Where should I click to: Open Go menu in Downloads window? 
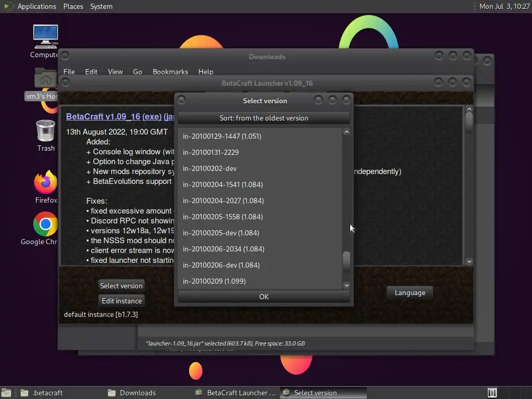137,72
